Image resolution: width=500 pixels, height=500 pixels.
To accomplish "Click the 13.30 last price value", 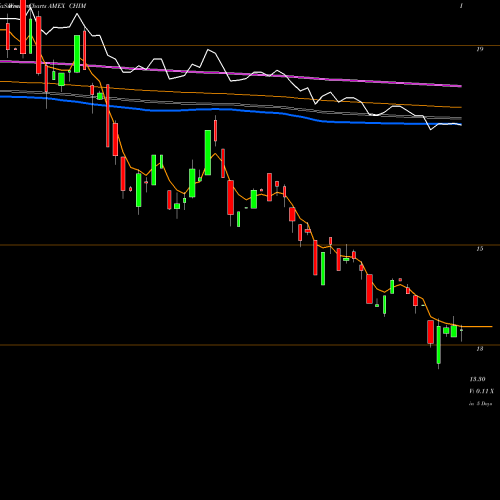I will point(477,379).
